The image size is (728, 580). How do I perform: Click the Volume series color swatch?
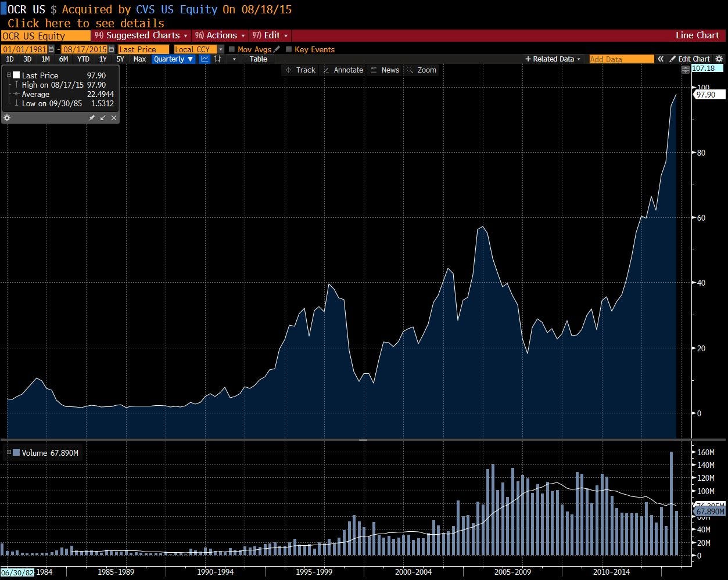click(x=16, y=453)
